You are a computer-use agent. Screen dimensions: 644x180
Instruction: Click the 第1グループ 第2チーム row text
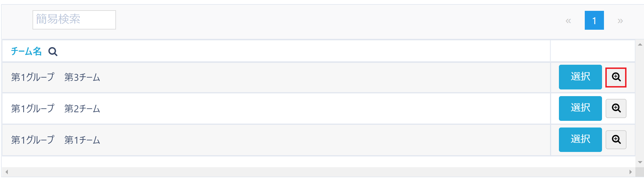(56, 109)
